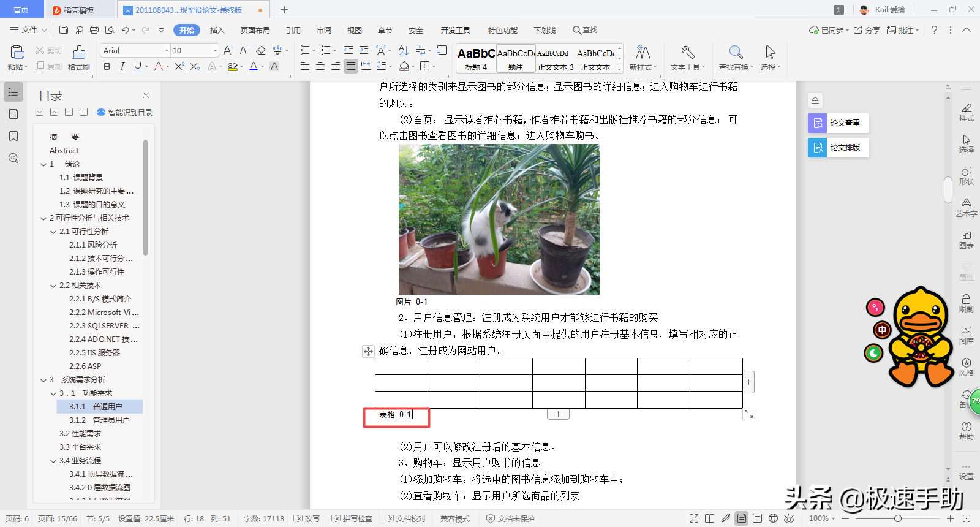Open the 开发工具 ribbon tab
980x527 pixels.
455,30
